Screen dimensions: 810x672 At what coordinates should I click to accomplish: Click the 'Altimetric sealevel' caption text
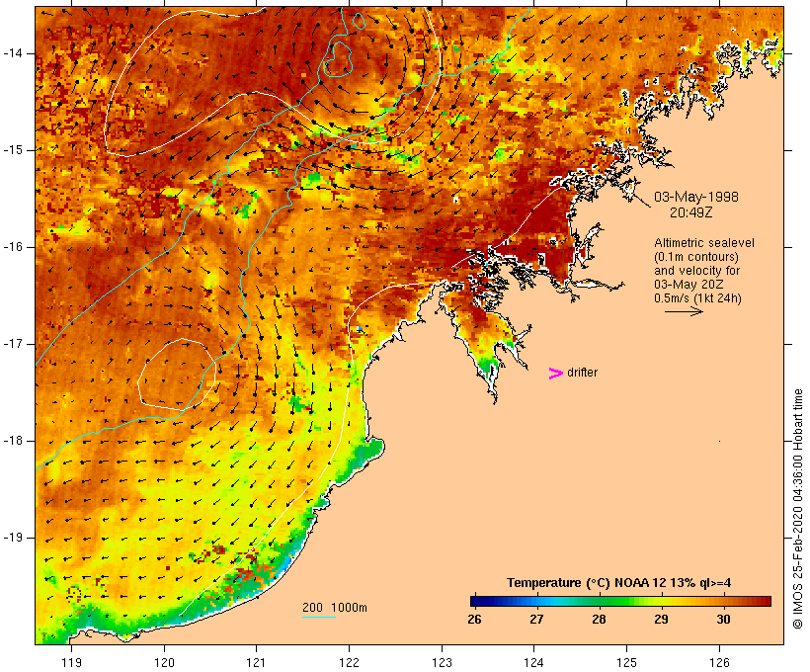[x=704, y=243]
